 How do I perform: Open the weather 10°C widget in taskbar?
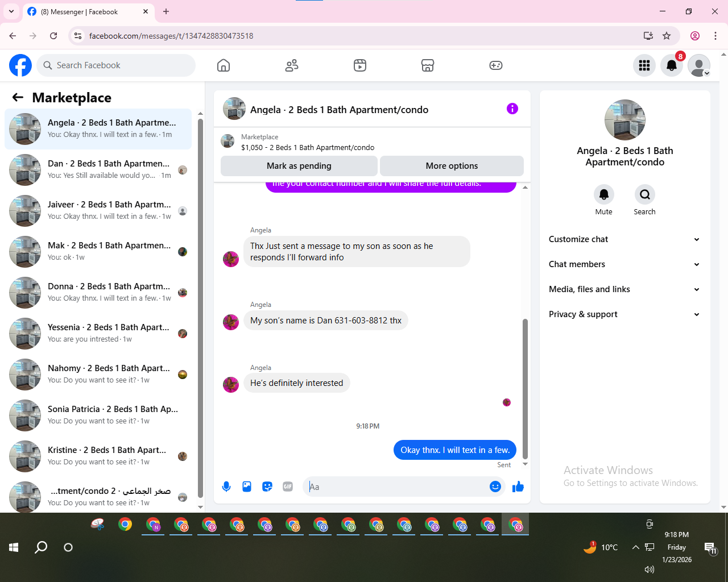pyautogui.click(x=601, y=547)
